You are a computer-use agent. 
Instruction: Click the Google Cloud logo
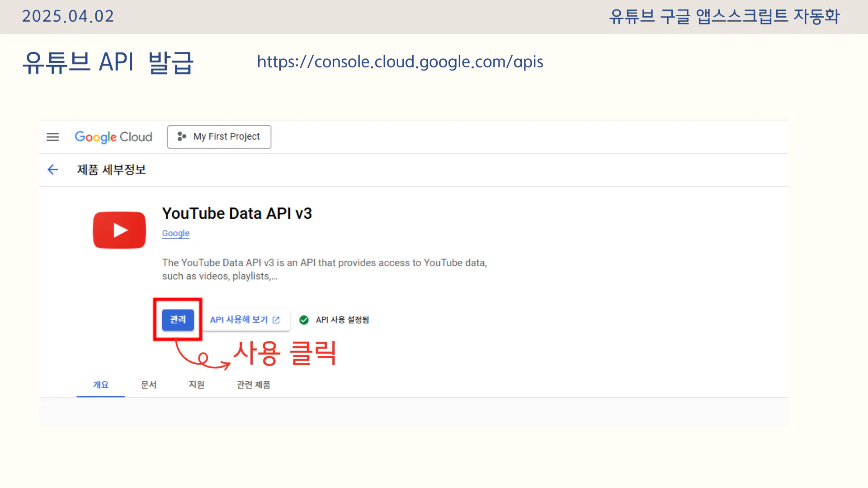[113, 137]
